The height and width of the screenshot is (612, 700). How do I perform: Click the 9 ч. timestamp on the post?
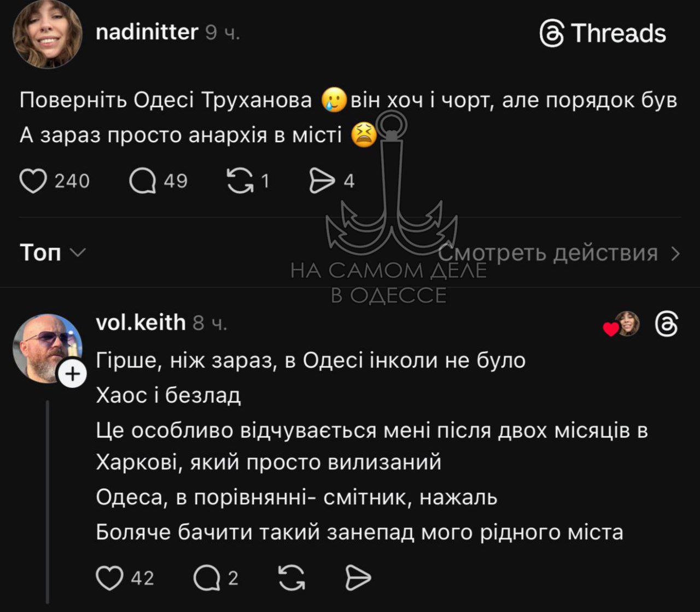223,34
